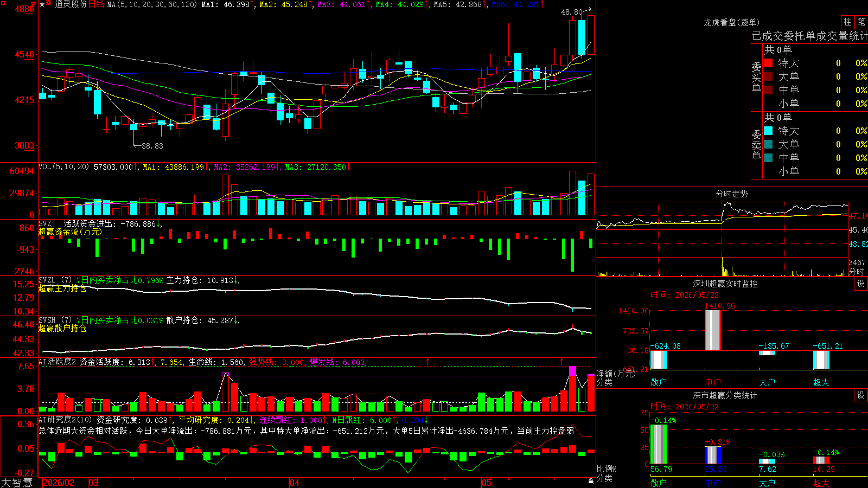Click the MA(5,10,20,30,60,120) indicator label
Image resolution: width=868 pixels, height=488 pixels.
pos(152,4)
